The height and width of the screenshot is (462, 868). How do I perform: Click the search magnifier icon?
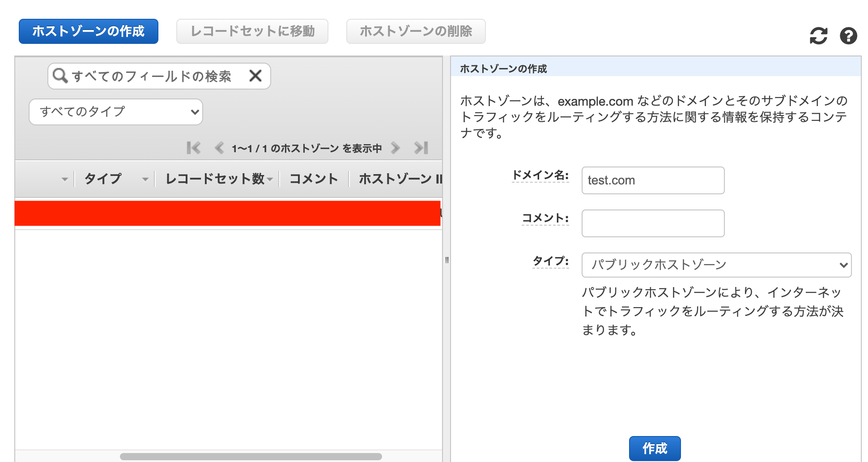(61, 76)
